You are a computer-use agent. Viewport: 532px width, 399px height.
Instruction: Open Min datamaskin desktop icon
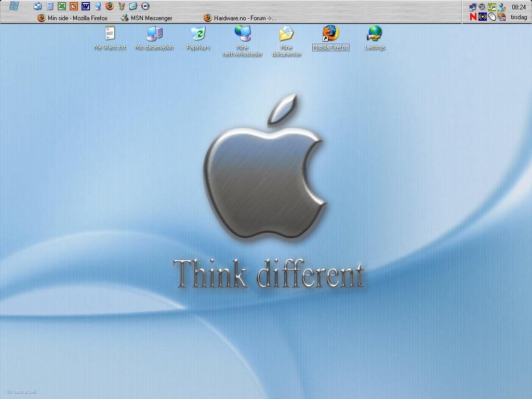pos(154,38)
